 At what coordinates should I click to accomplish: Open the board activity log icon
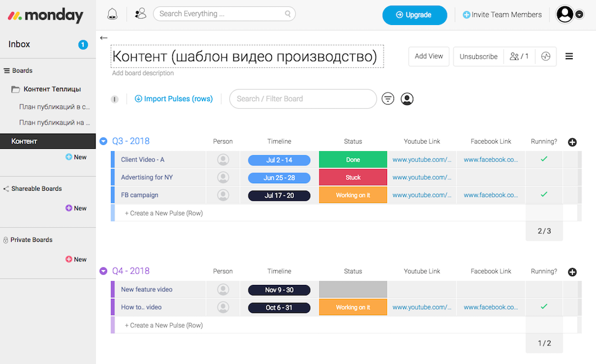[545, 56]
